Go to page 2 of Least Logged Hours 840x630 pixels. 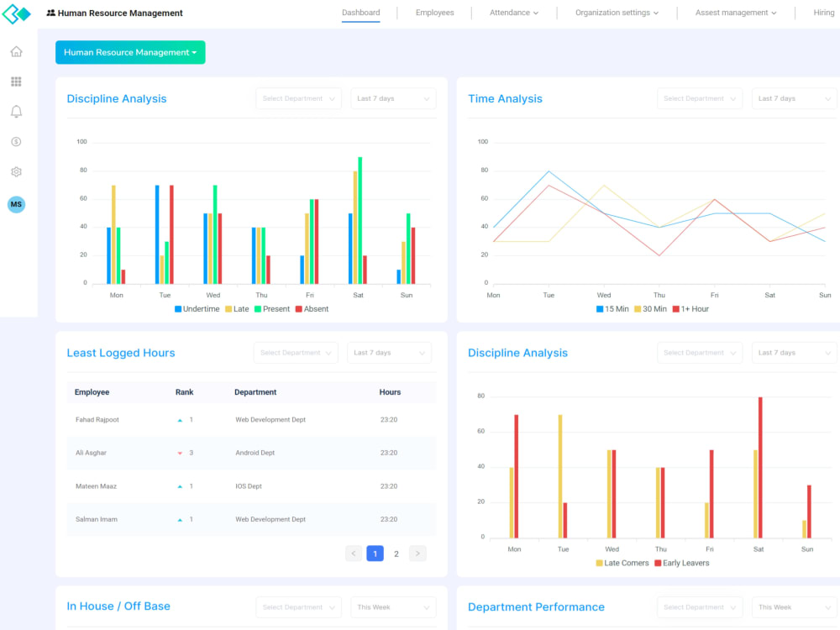pos(396,553)
